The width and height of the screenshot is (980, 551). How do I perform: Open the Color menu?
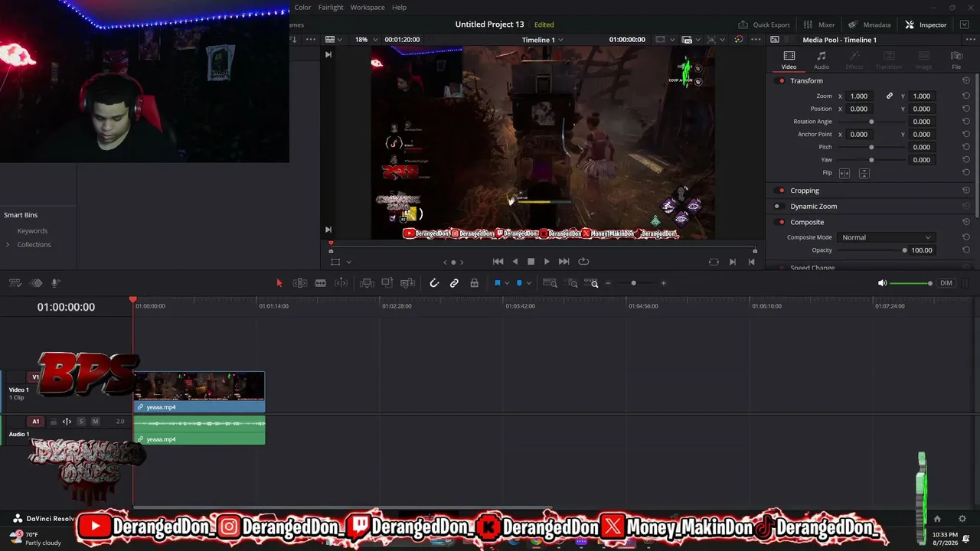(x=302, y=8)
